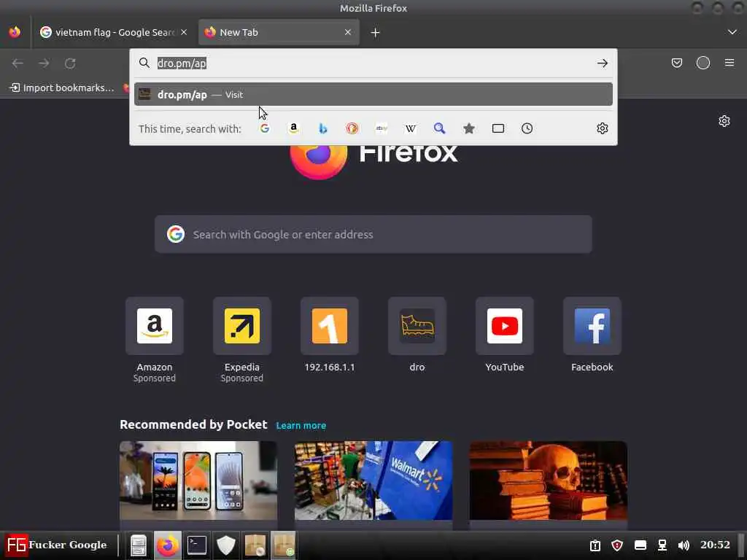Search history using the clock icon
Screen dimensions: 747x560
click(527, 128)
